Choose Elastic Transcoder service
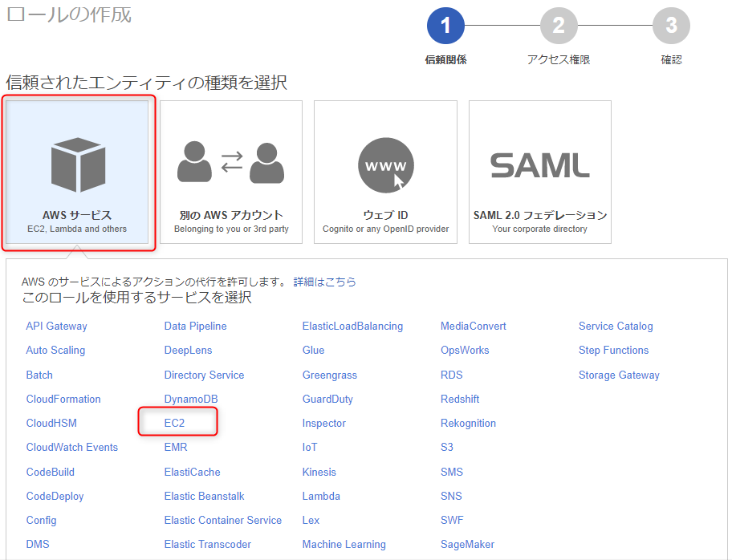 208,545
